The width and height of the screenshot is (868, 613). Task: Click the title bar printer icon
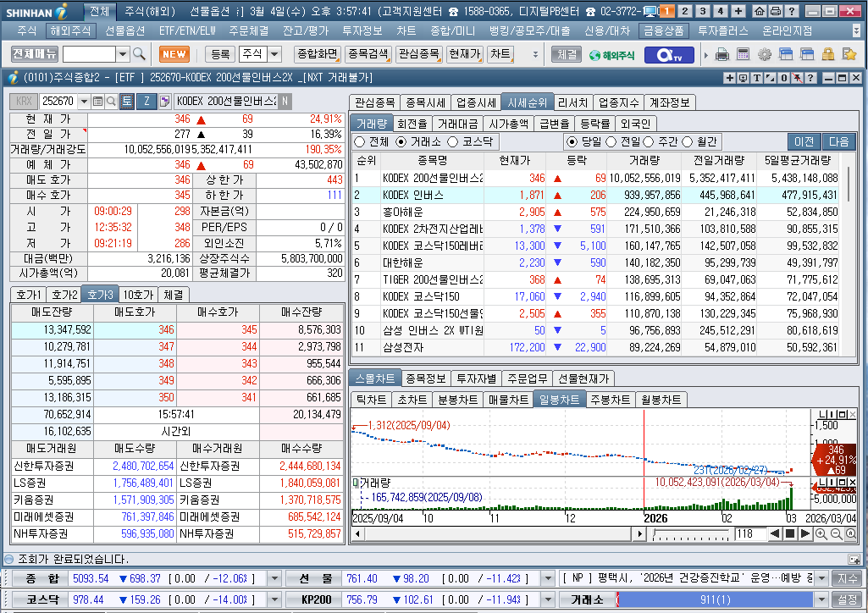pos(776,11)
